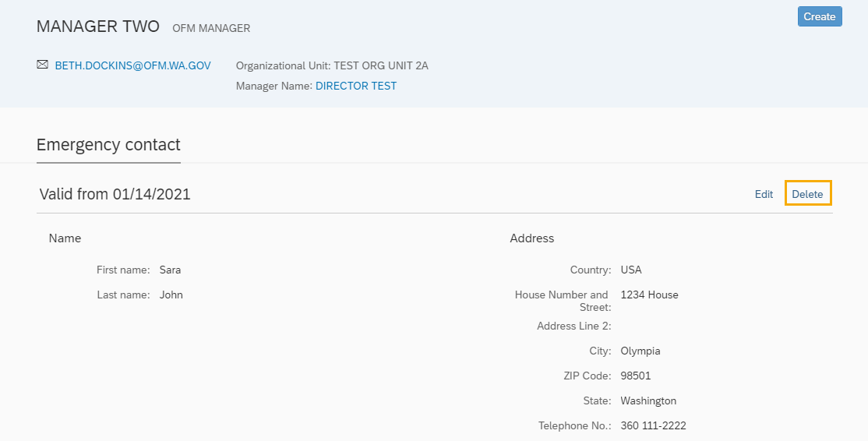Click the OFM MANAGER subtitle

[x=211, y=29]
